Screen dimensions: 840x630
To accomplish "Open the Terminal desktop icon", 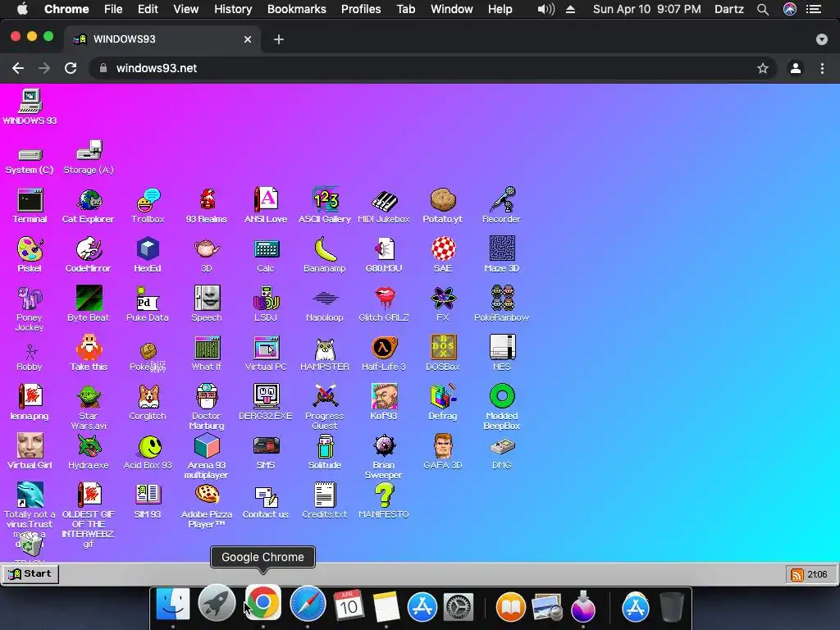I will 30,202.
